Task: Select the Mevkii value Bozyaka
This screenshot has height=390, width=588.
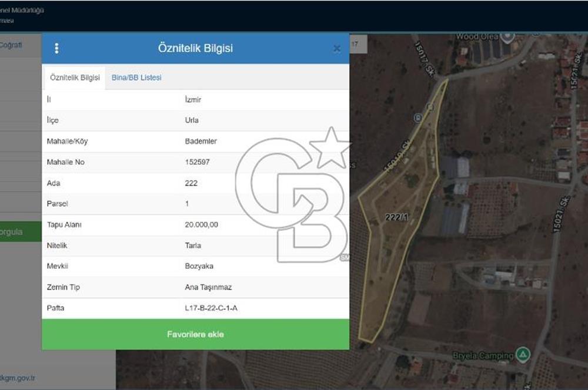Action: 198,266
